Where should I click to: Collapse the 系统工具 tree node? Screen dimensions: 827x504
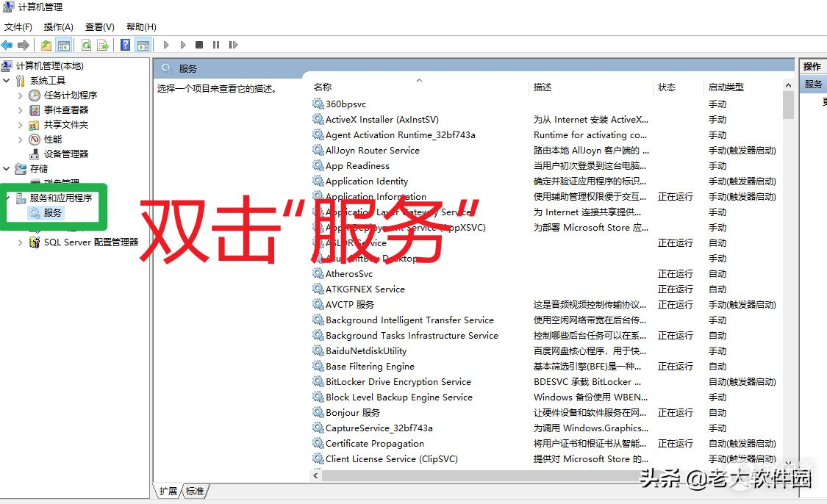(x=7, y=81)
